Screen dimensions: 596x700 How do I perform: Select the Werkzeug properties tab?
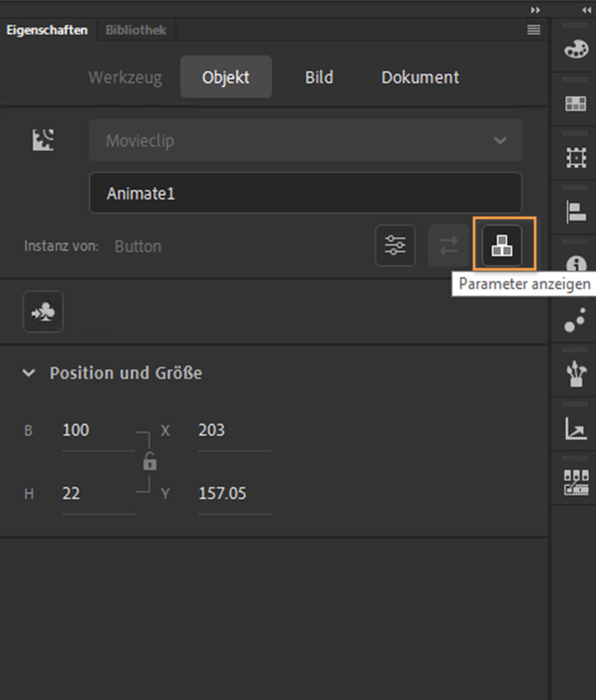tap(125, 77)
